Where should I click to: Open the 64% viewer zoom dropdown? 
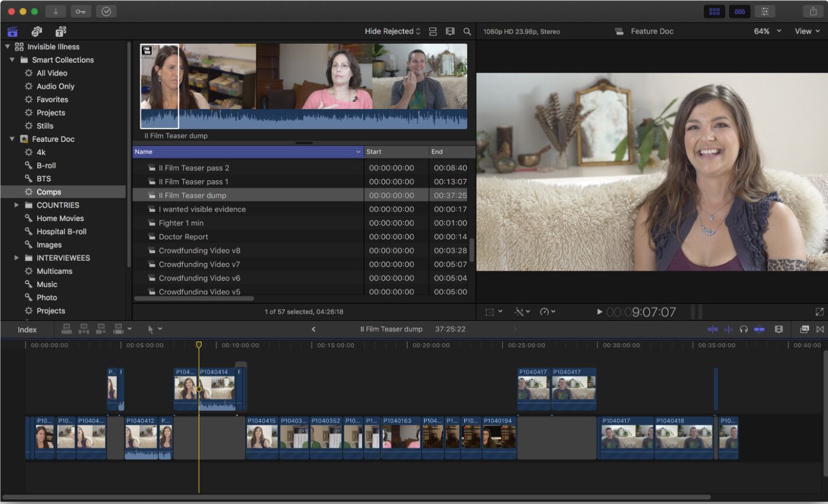766,31
